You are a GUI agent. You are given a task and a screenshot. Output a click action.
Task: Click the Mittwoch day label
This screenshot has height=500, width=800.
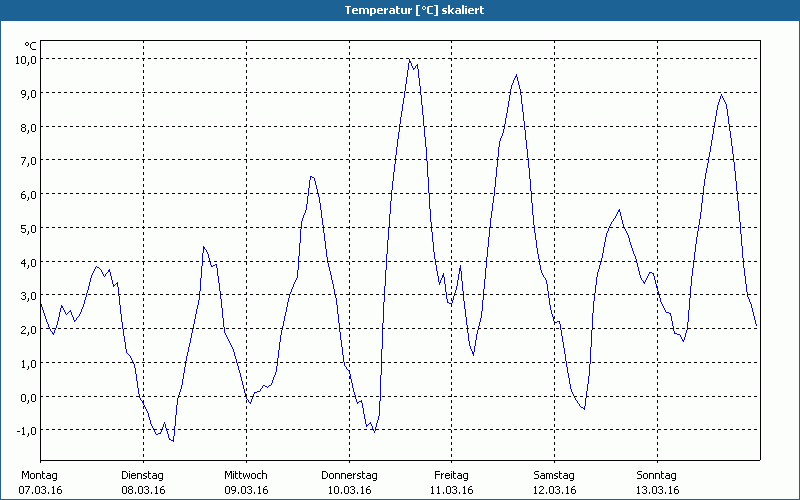tap(246, 475)
